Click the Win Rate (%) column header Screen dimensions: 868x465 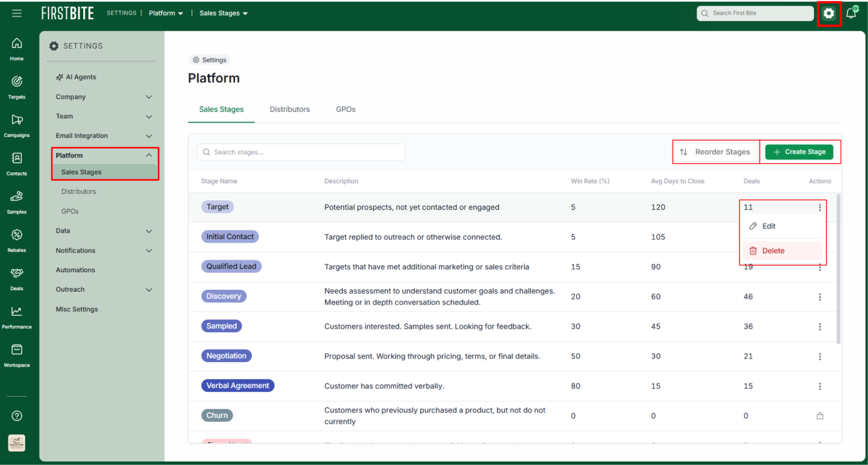pos(590,181)
